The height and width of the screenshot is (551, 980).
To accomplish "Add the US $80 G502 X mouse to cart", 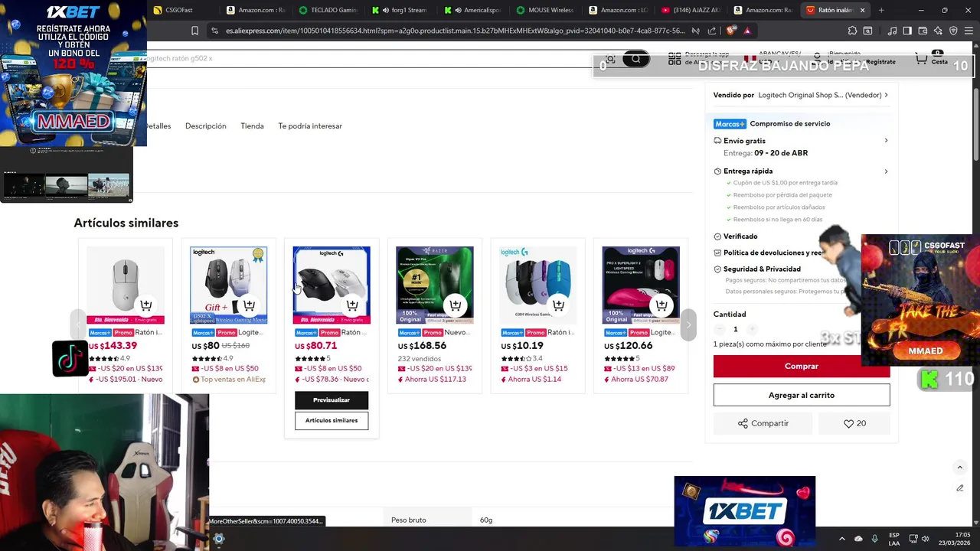I will tap(249, 305).
